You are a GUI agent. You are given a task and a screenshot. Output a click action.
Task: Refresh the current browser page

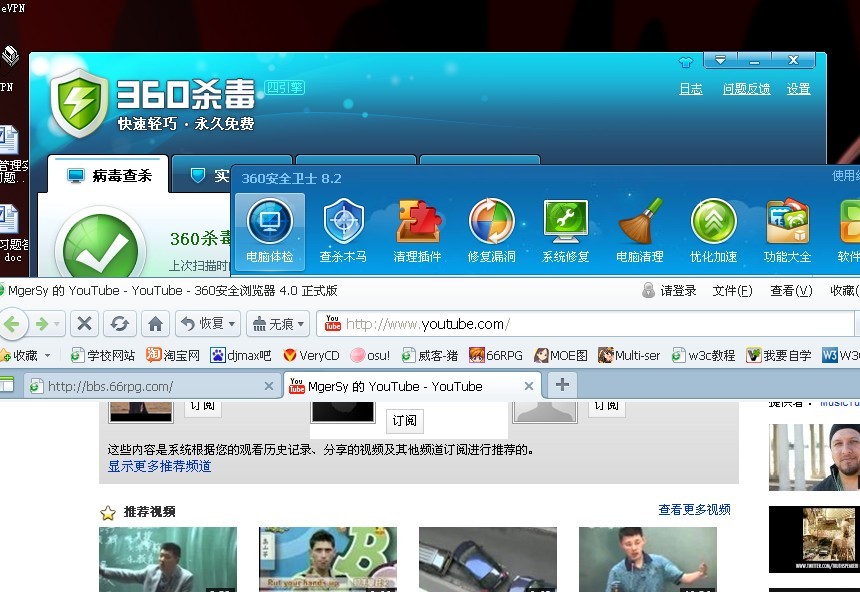click(120, 324)
